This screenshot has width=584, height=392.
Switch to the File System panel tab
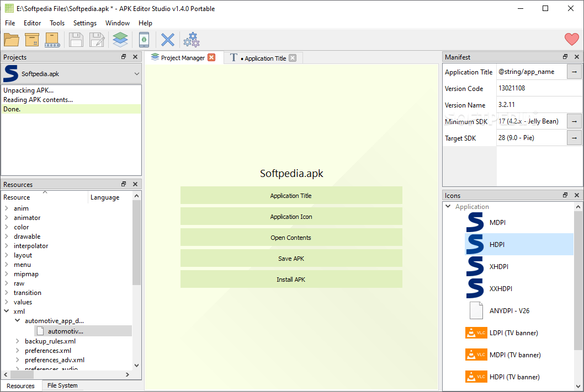coord(62,385)
